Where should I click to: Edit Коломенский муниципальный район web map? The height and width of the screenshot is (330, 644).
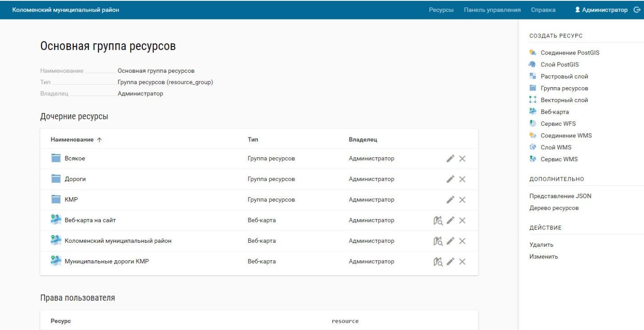click(x=450, y=241)
